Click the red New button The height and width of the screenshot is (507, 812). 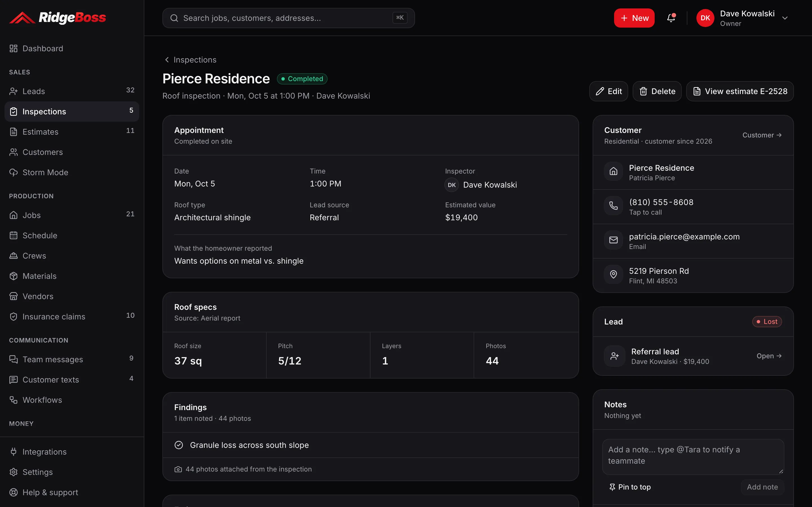point(634,18)
